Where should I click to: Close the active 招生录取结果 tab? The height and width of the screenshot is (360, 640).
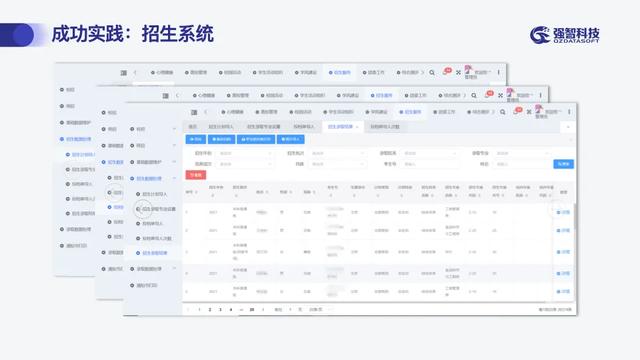(x=357, y=127)
